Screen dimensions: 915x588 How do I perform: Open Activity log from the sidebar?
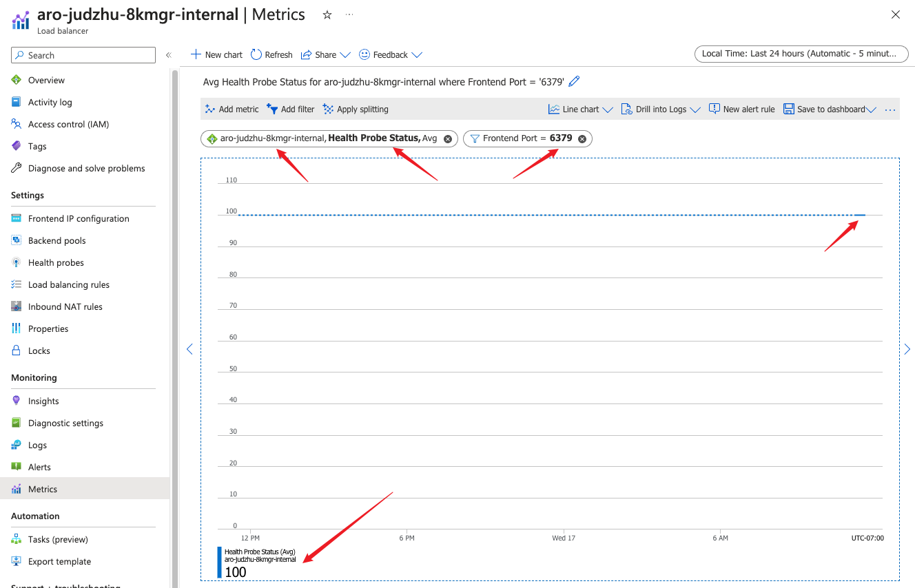50,102
